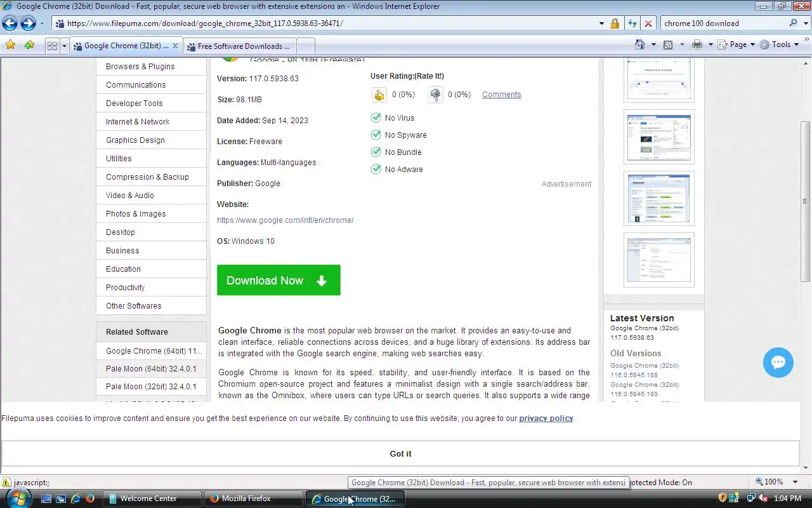This screenshot has width=812, height=508.
Task: Close the Google Chrome (32bit) tab
Action: tap(176, 46)
